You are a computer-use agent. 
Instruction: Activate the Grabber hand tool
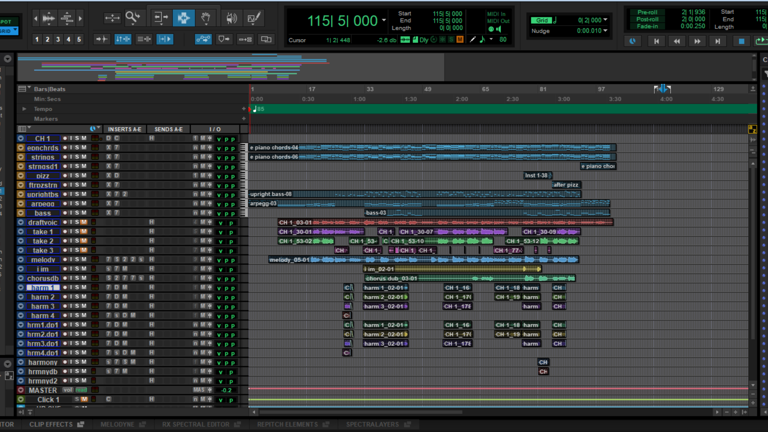(x=206, y=17)
